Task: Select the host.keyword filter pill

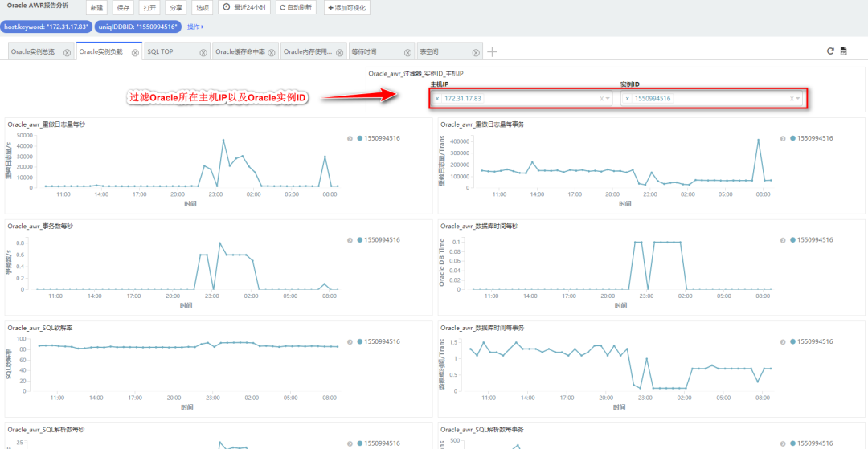Action: (x=46, y=27)
